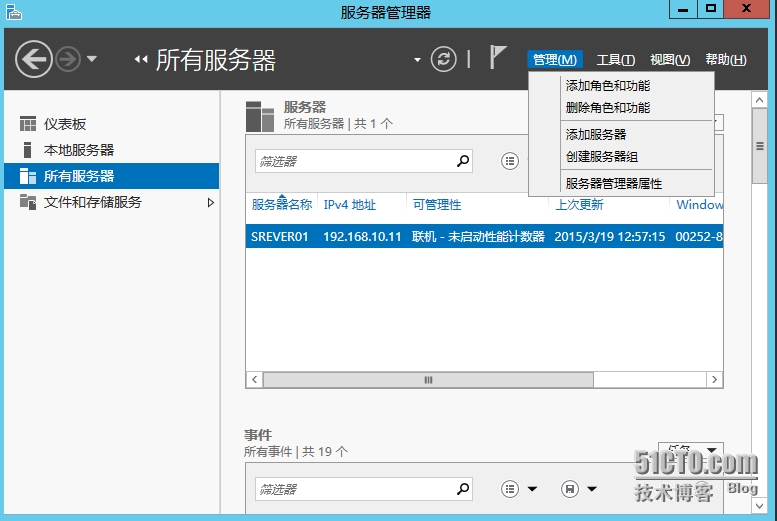Image resolution: width=777 pixels, height=521 pixels.
Task: Sort by 可管理性 column
Action: pos(437,205)
